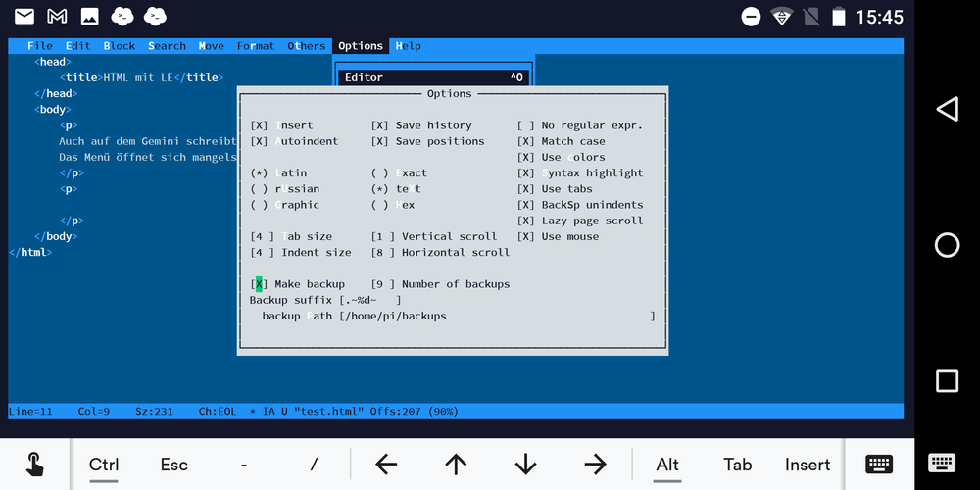Open the File menu
Viewport: 980px width, 490px height.
40,46
